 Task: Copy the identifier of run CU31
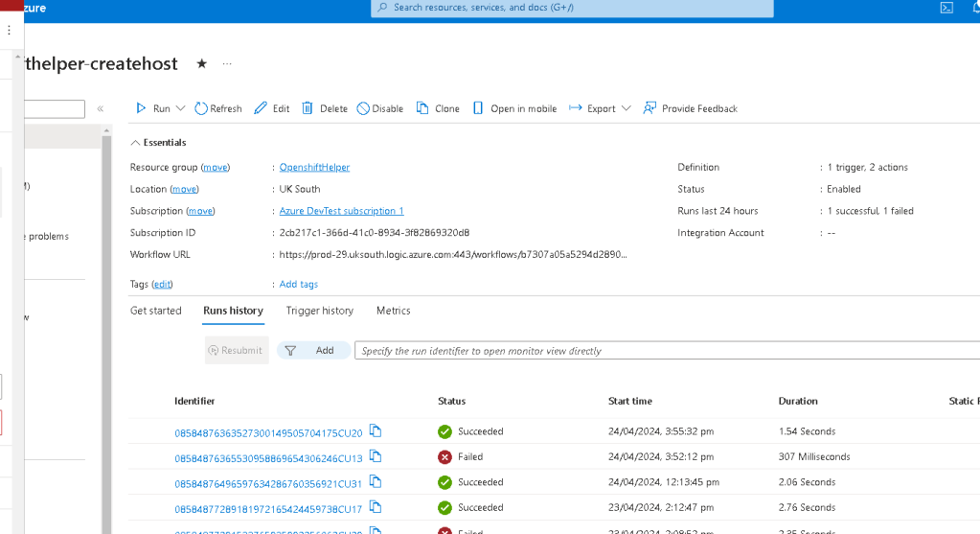pos(375,481)
